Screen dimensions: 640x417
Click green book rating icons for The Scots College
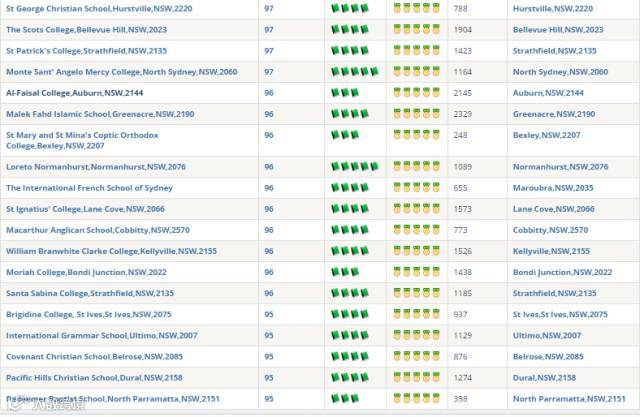coord(350,29)
